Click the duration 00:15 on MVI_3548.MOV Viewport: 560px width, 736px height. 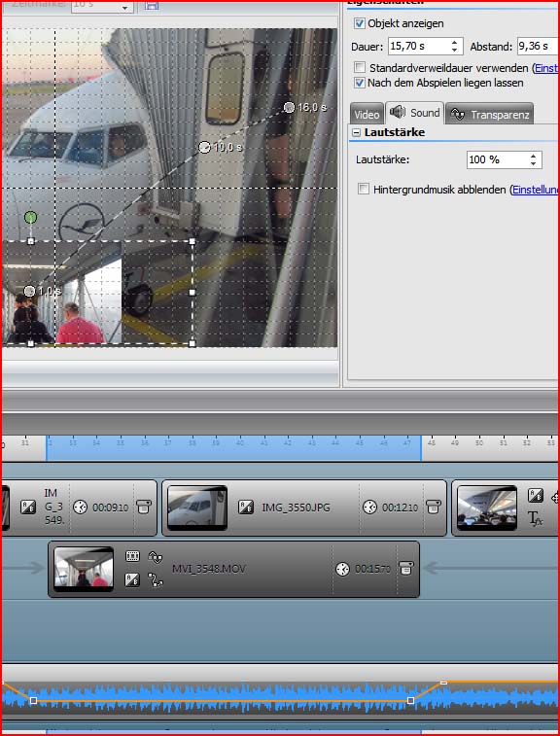click(x=372, y=569)
